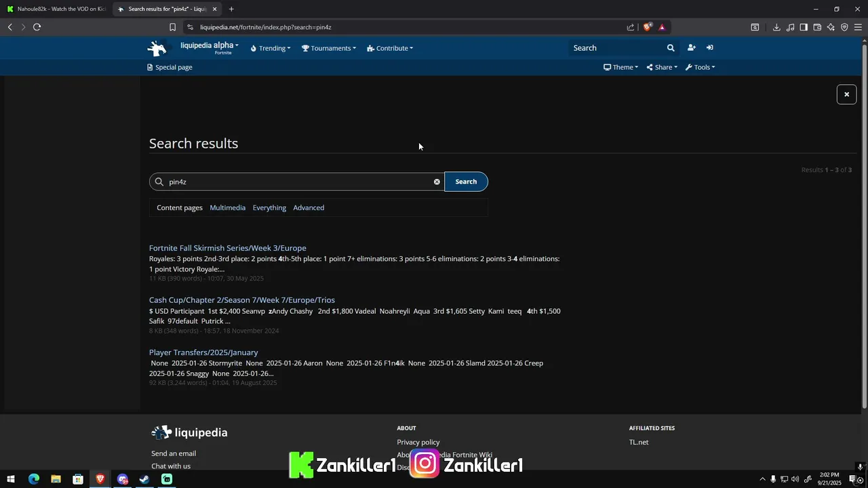This screenshot has width=868, height=488.
Task: Open the Tools dropdown
Action: [700, 67]
